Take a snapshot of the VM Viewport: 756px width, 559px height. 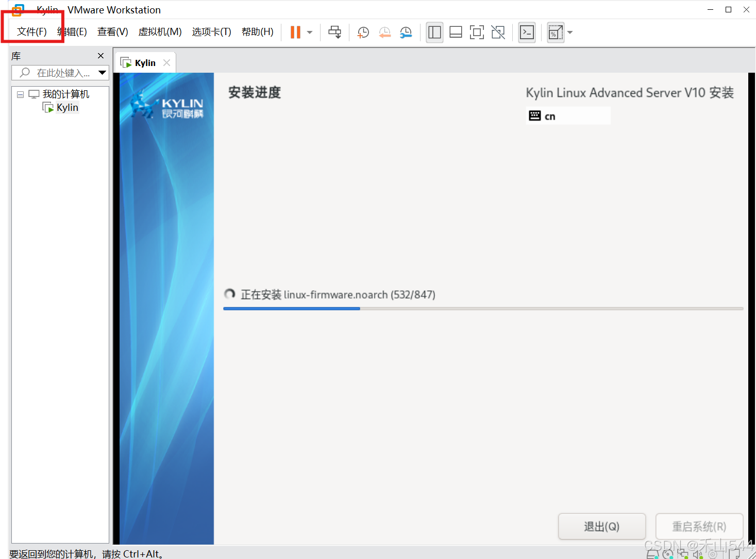(x=363, y=32)
